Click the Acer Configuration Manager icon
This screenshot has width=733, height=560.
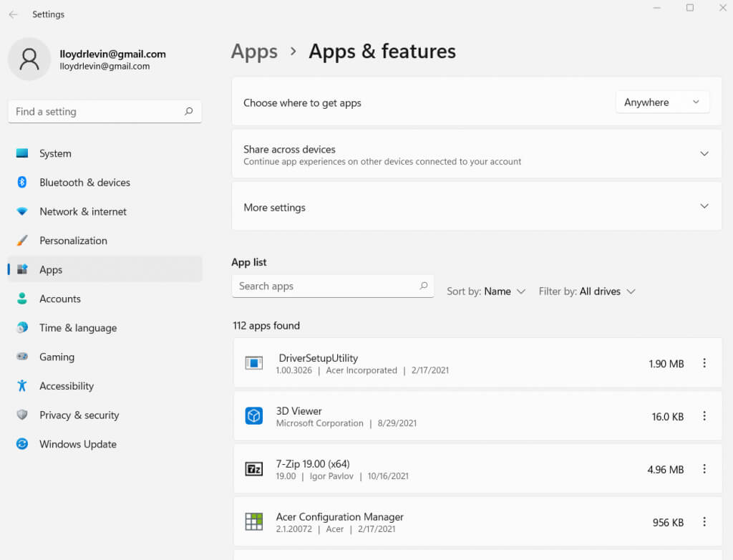[254, 522]
